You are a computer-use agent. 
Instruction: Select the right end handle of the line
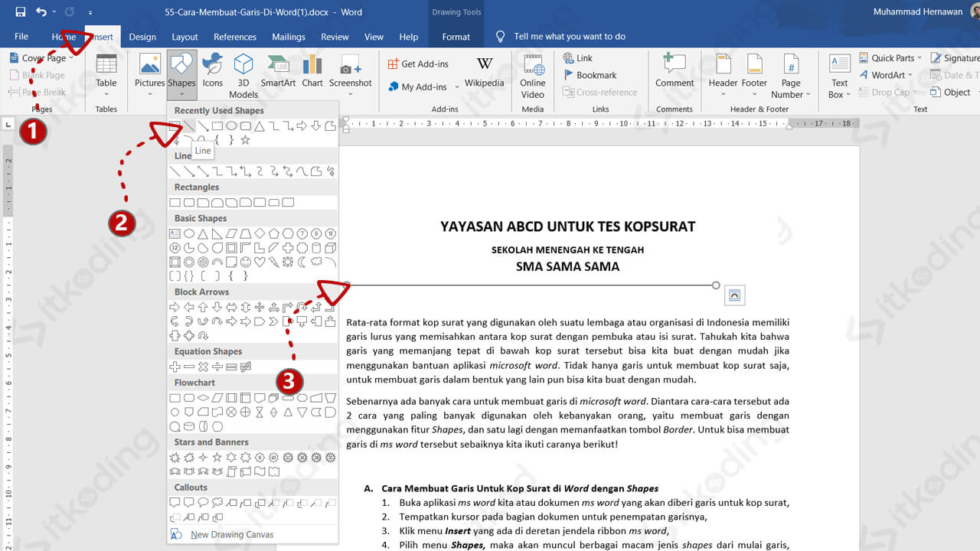716,285
